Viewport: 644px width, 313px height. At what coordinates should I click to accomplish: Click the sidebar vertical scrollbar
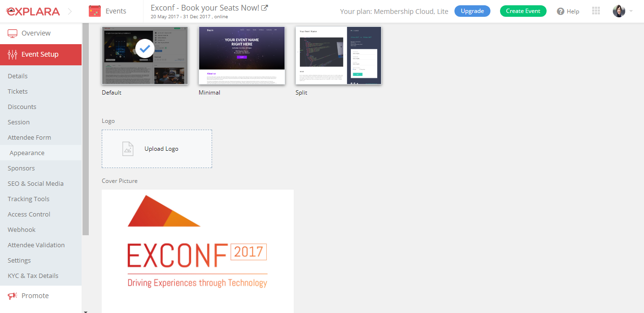pyautogui.click(x=85, y=130)
